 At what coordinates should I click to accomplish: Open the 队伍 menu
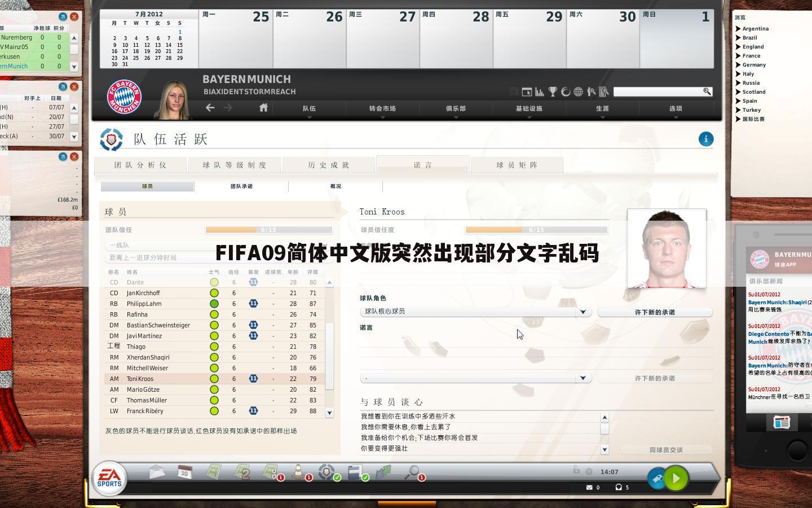[x=309, y=108]
